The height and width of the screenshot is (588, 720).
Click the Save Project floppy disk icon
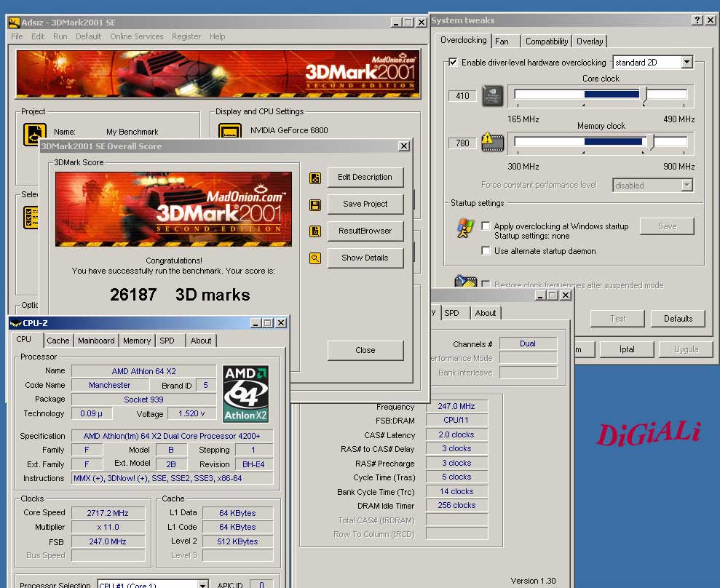point(315,204)
